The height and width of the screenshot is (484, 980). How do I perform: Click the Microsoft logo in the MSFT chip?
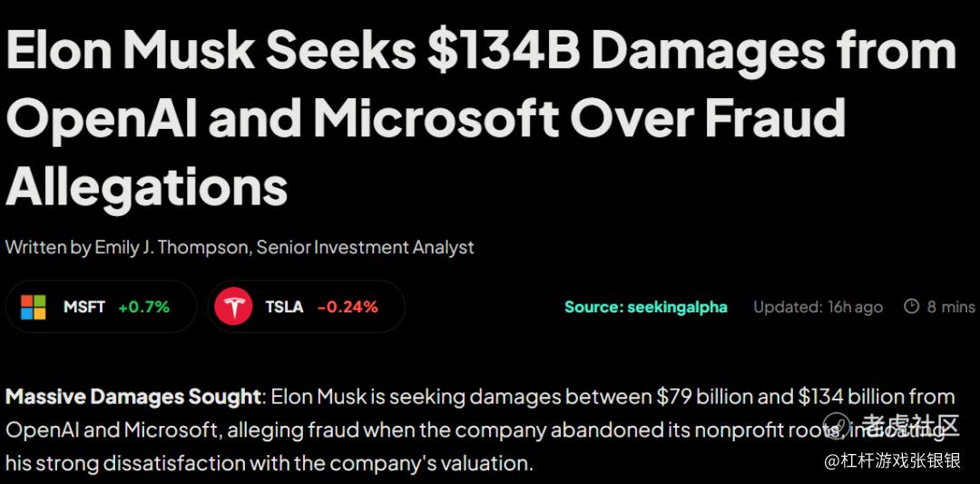34,307
